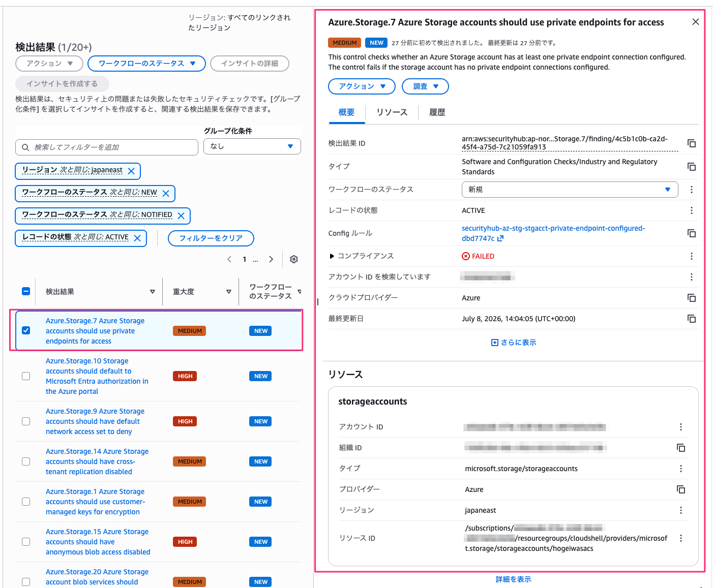This screenshot has width=713, height=588.
Task: Open Azure.Storage.15 finding link
Action: (98, 542)
